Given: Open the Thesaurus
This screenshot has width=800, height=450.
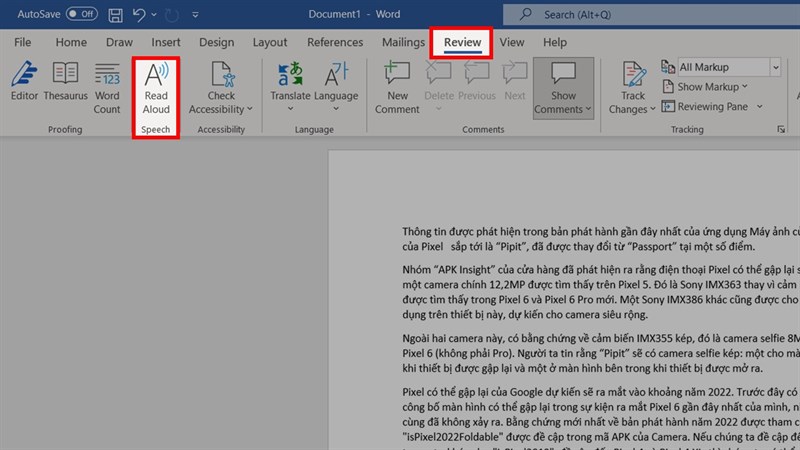Looking at the screenshot, I should pyautogui.click(x=65, y=81).
